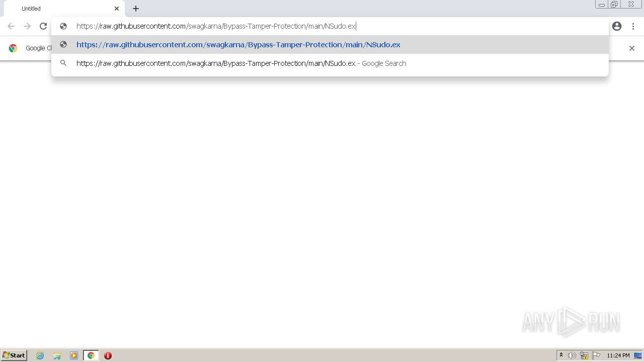The width and height of the screenshot is (644, 362).
Task: Click the globe icon in the URL suggestion
Action: coord(63,44)
